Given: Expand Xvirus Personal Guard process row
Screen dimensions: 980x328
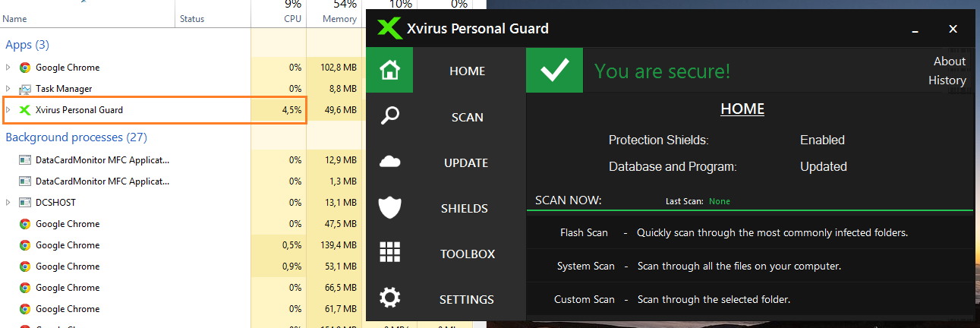Looking at the screenshot, I should tap(8, 110).
